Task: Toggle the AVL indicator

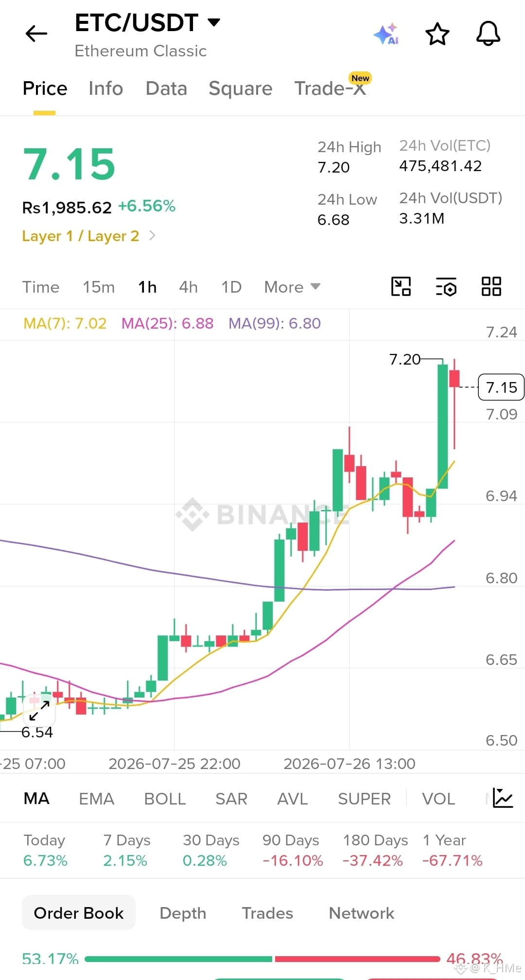Action: [x=292, y=798]
